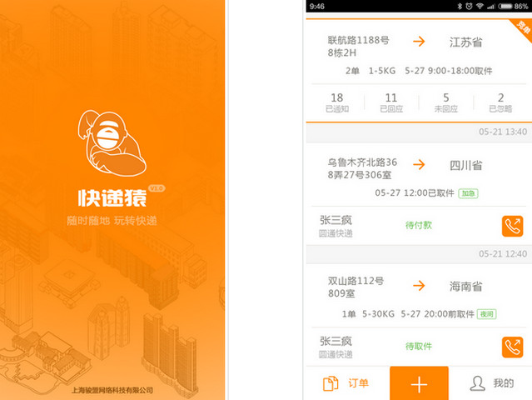The height and width of the screenshot is (400, 532).
Task: Tap 1单 5-30KG 20:00前取件 details
Action: 408,314
